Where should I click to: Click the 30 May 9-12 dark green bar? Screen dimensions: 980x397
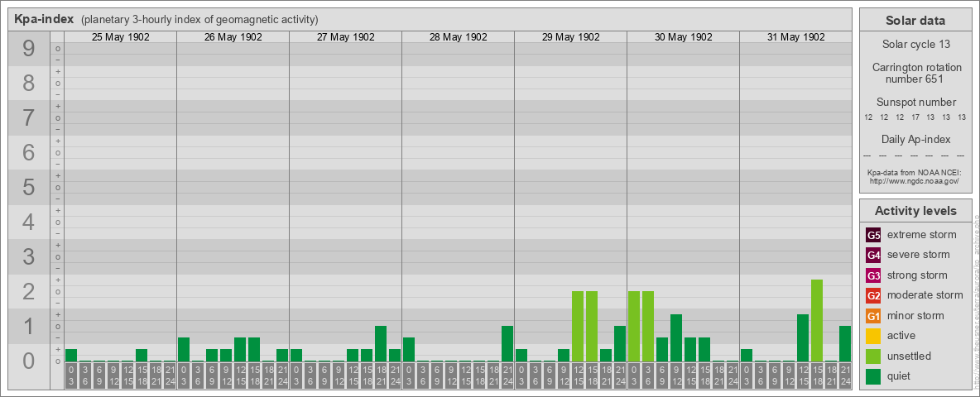[x=676, y=338]
